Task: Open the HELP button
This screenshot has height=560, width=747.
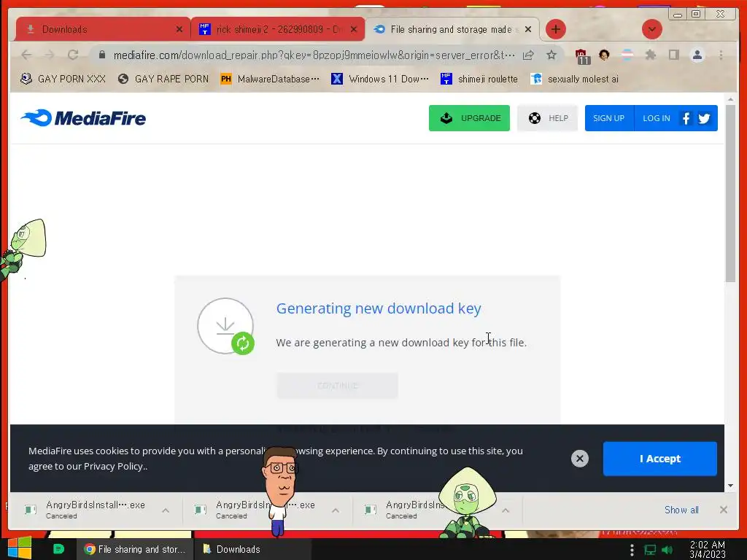Action: coord(547,118)
